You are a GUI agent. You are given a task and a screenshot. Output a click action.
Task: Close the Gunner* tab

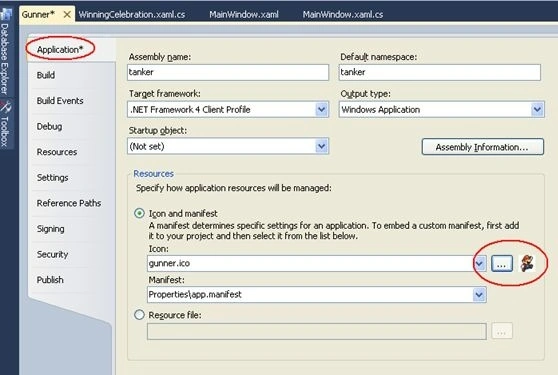67,15
